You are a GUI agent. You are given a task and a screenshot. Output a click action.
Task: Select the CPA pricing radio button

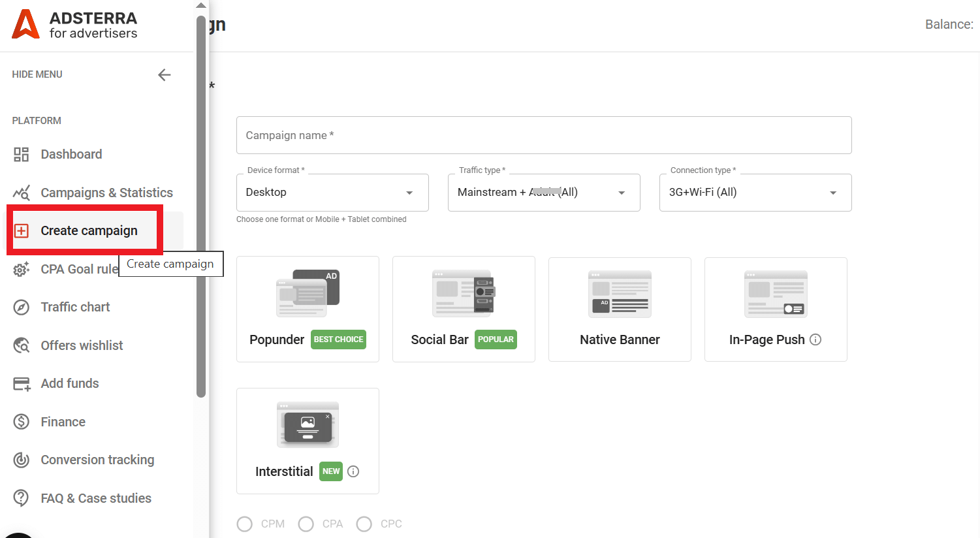(x=306, y=524)
